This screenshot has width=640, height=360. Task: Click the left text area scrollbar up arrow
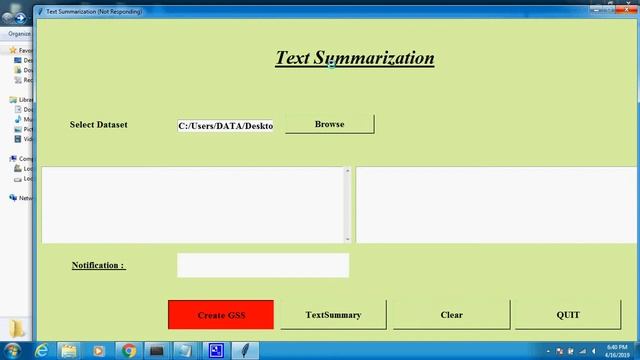[347, 171]
